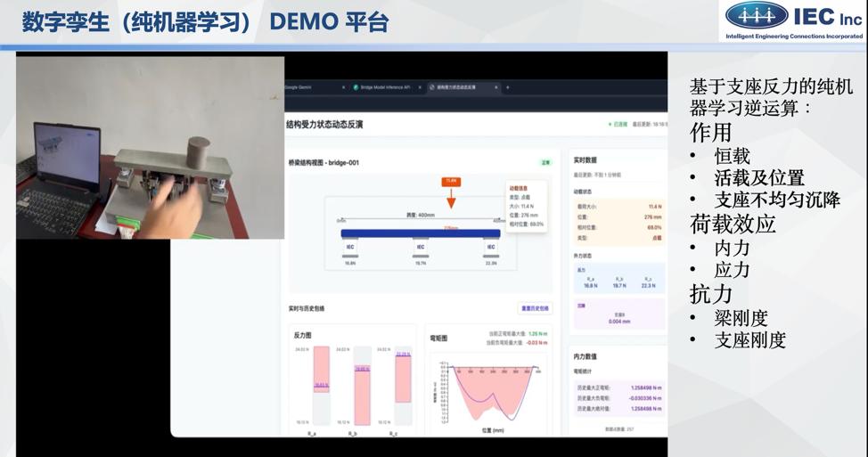Close the Bridge Model Inference API tab
Screen dimensions: 868x457
click(420, 87)
